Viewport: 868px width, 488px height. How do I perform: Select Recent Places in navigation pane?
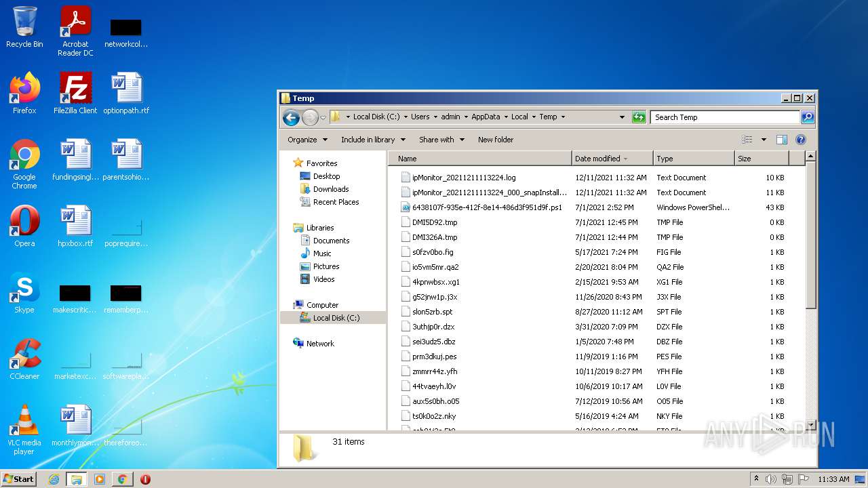(336, 202)
